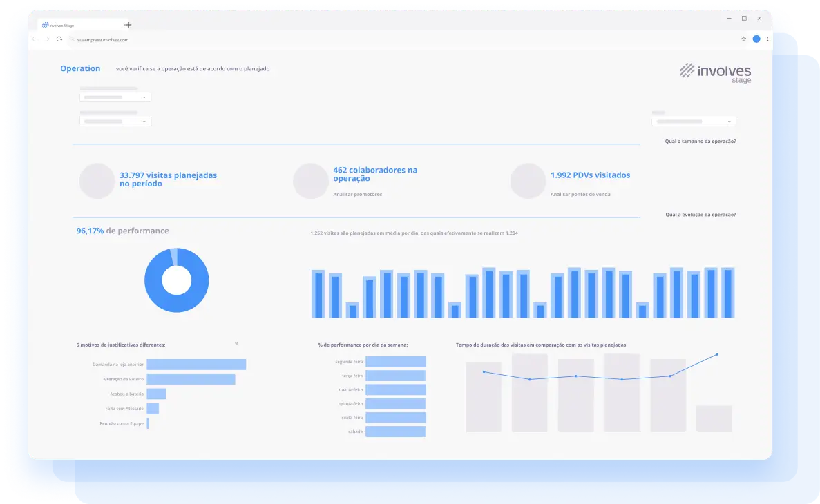The height and width of the screenshot is (504, 820).
Task: Click % de performance por dia label
Action: coord(363,345)
